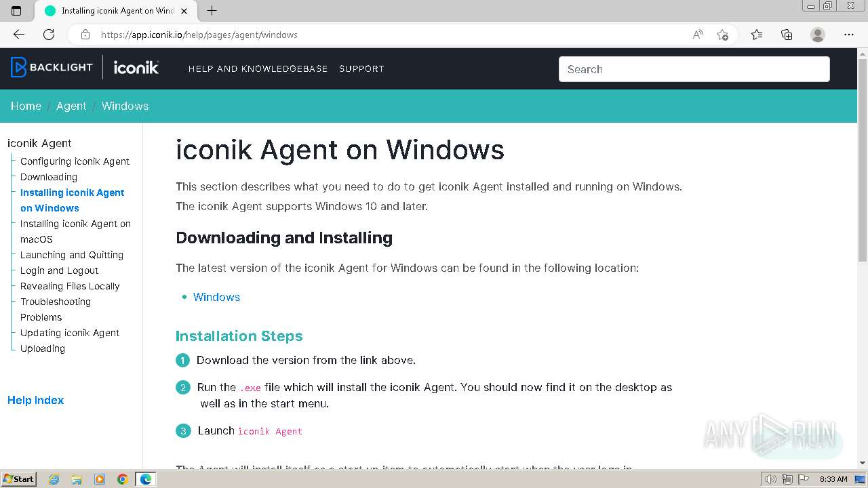Viewport: 868px width, 488px height.
Task: Close the Installing iconik Agent tab
Action: [184, 11]
